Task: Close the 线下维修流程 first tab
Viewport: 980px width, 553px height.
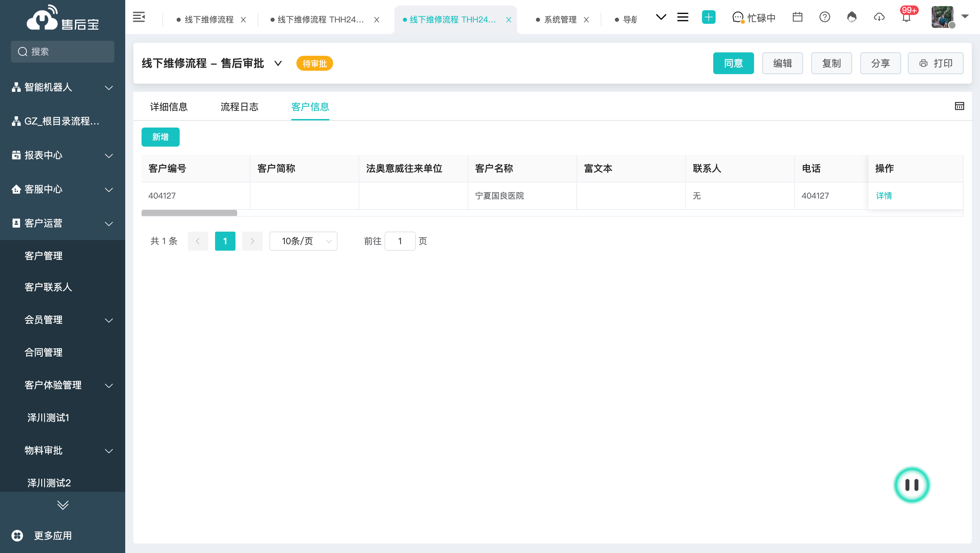Action: 243,20
